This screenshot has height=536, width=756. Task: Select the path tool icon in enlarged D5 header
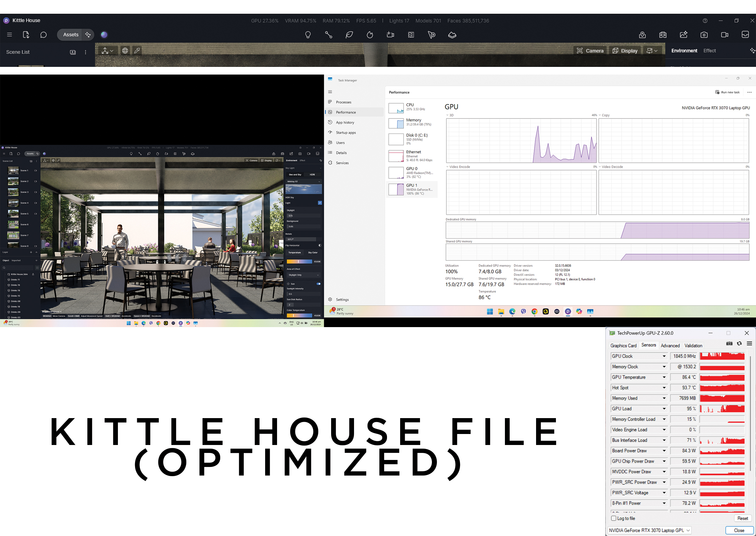point(328,35)
